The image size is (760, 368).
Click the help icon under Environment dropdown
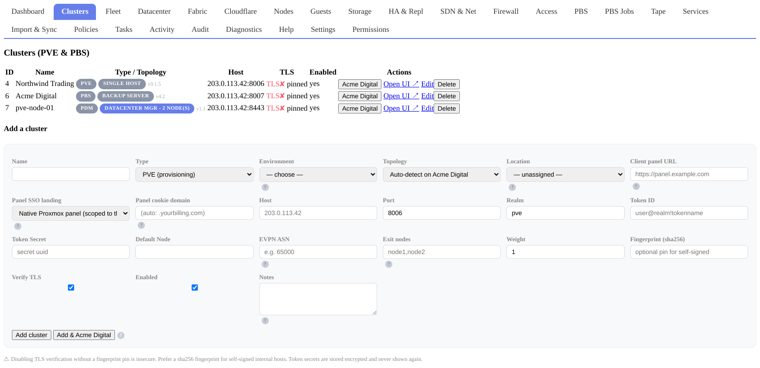pos(265,187)
